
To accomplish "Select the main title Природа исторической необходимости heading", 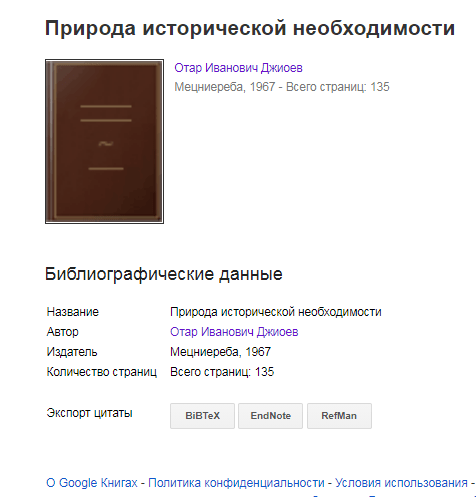I will point(250,28).
